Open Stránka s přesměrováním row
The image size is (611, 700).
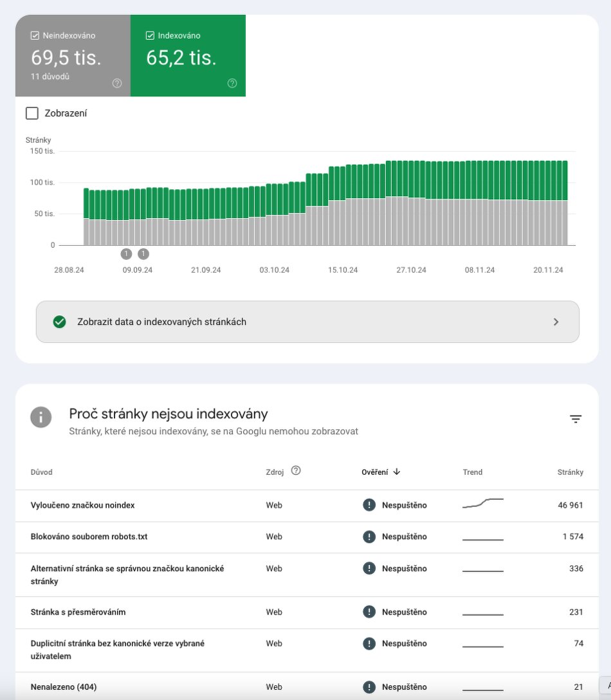78,612
